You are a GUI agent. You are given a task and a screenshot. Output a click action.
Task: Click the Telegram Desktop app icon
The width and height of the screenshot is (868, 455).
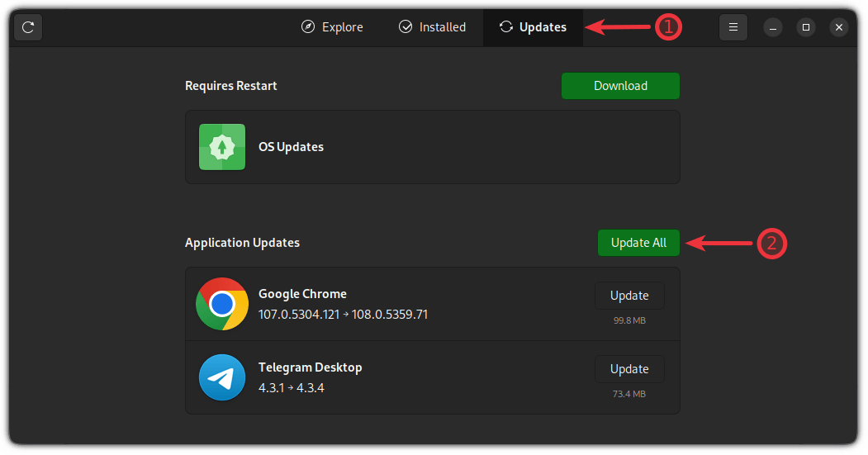[x=222, y=377]
